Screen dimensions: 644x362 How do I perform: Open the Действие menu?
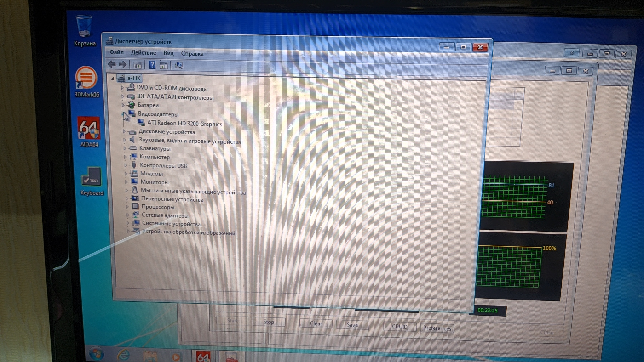144,53
